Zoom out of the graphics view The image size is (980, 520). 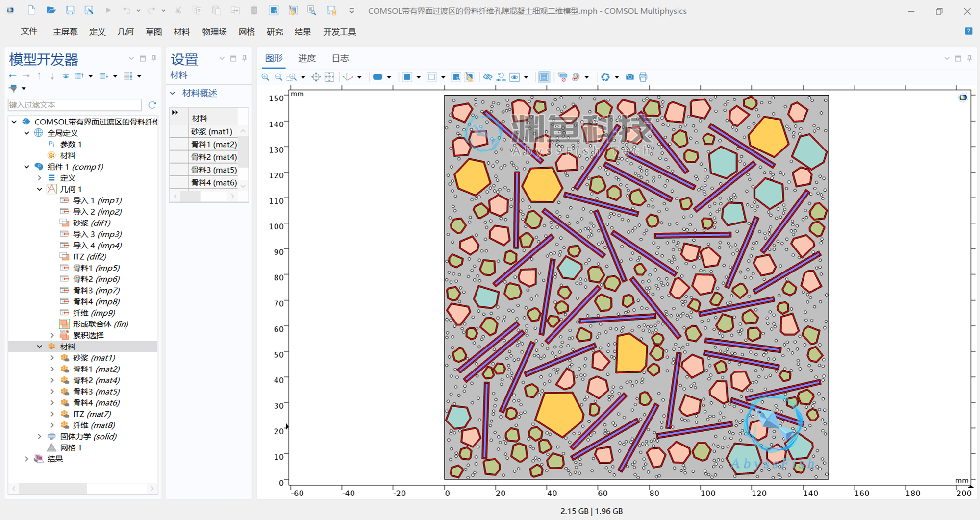click(x=278, y=77)
